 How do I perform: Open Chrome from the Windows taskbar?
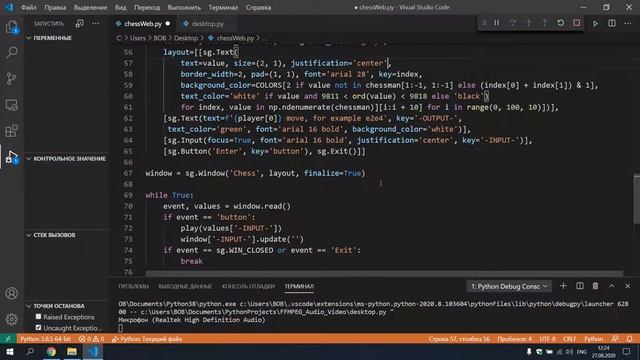click(x=51, y=351)
